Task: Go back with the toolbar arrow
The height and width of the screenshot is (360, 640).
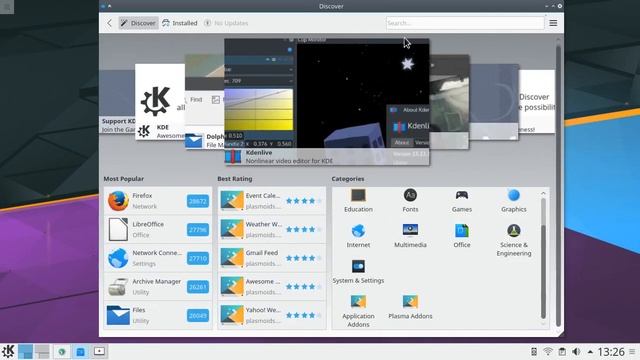Action: pos(109,23)
